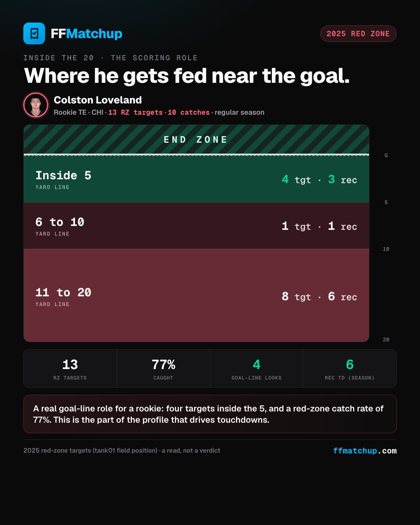Click the FFMatchup brand name text

86,34
